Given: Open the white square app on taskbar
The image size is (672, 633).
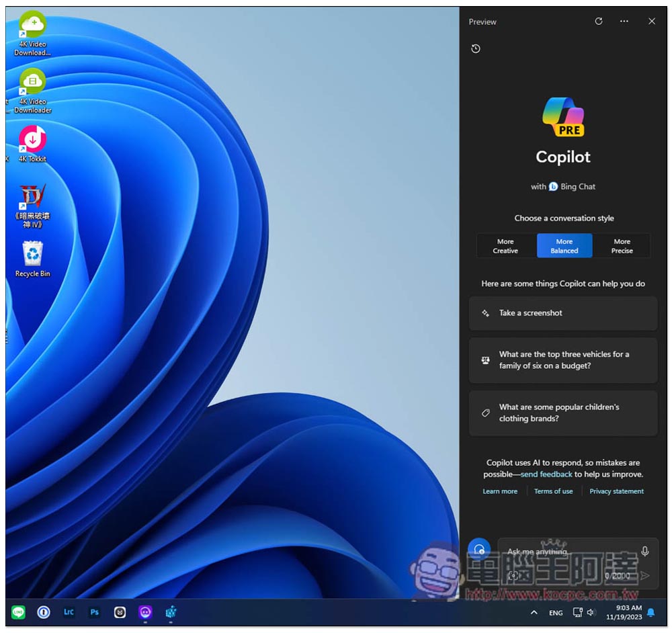Looking at the screenshot, I should click(120, 612).
